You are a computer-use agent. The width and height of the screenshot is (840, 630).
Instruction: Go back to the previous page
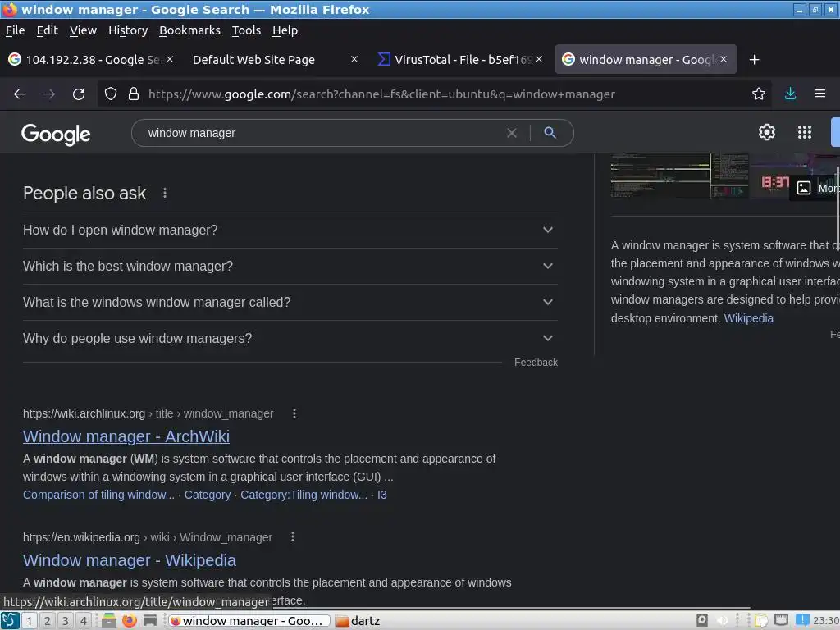click(x=20, y=94)
